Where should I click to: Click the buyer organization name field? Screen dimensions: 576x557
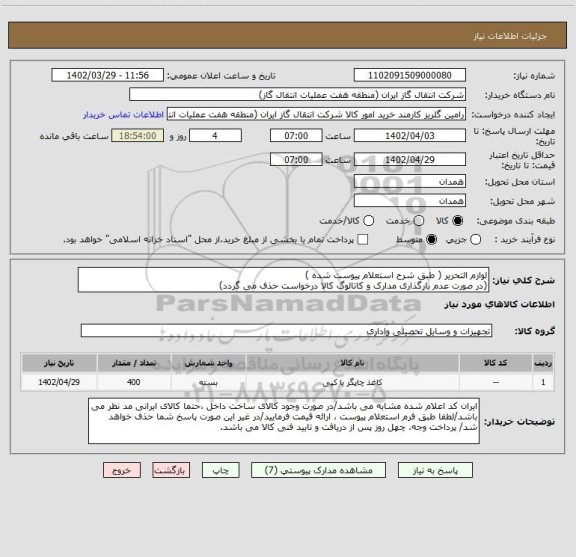(298, 95)
